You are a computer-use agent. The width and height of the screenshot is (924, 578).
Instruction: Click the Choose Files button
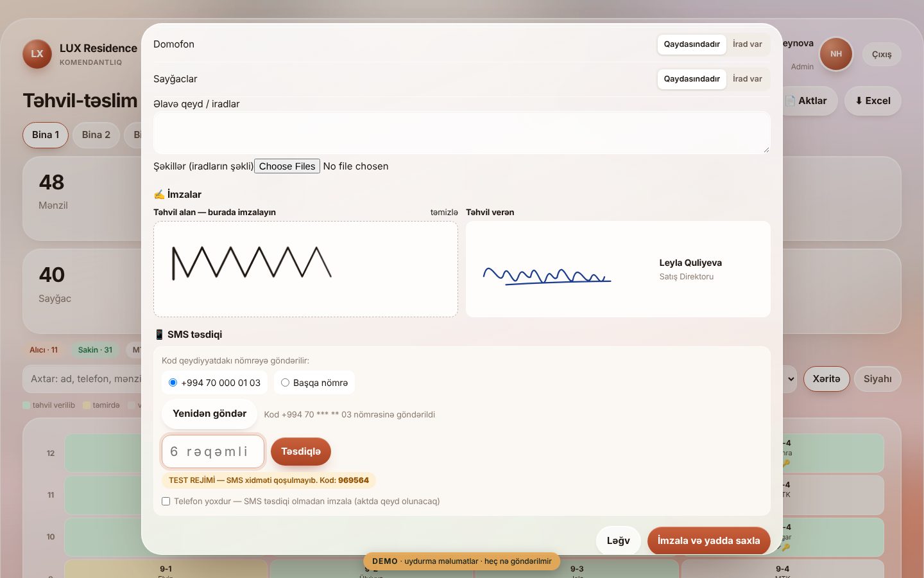click(x=287, y=166)
